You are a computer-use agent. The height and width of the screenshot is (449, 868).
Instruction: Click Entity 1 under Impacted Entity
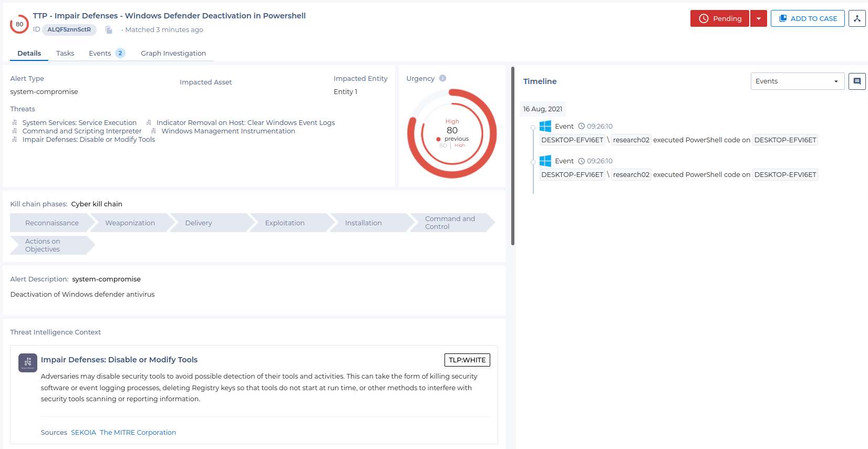point(345,91)
